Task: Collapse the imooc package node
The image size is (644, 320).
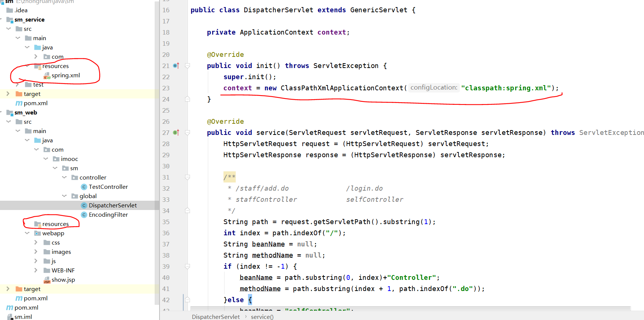Action: coord(46,159)
